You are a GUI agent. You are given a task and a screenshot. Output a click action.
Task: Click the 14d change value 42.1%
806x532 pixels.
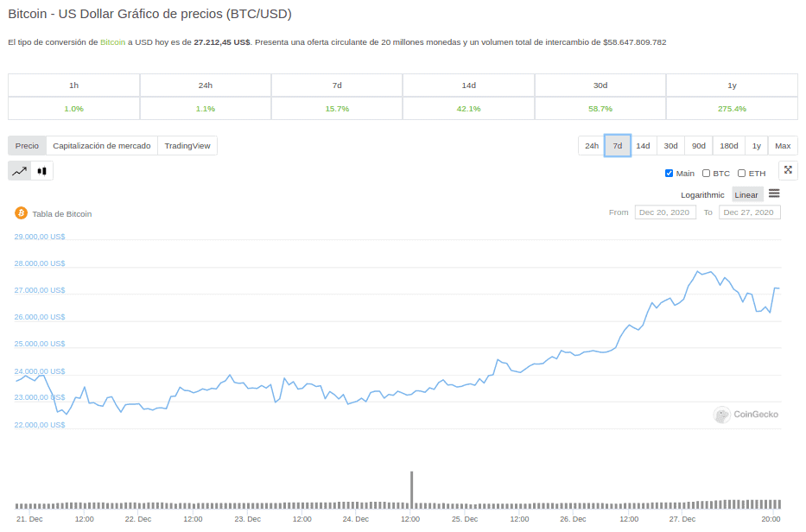[x=469, y=109]
